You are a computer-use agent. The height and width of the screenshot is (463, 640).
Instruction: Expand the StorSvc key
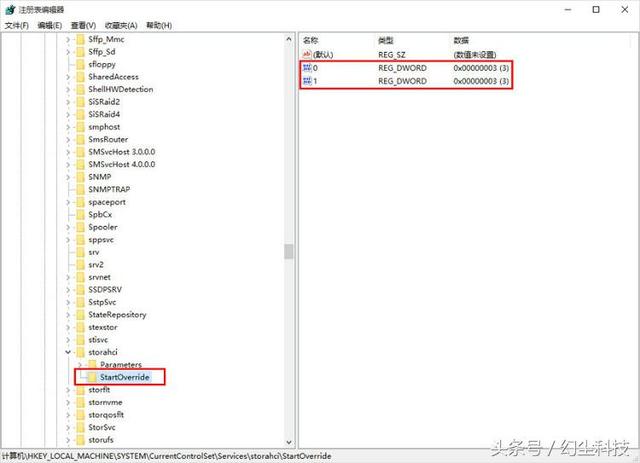(x=68, y=427)
